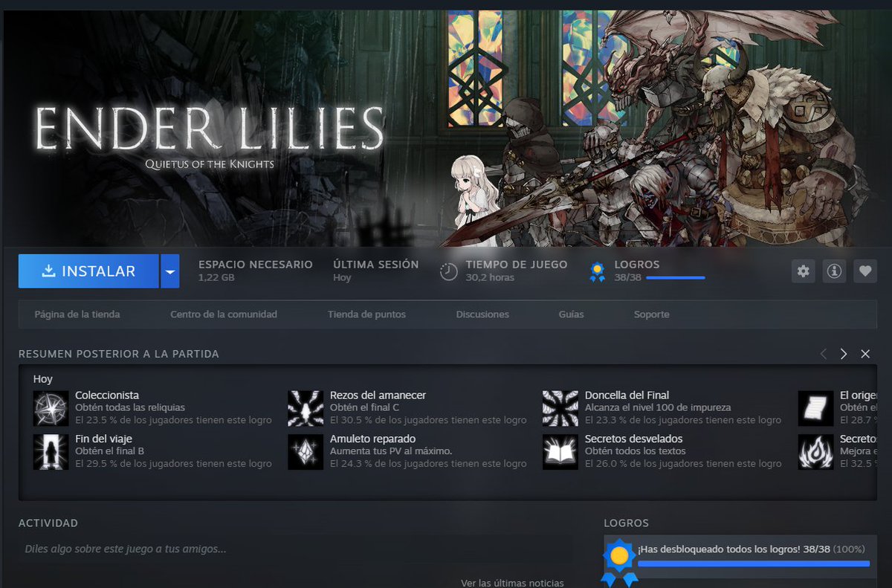The height and width of the screenshot is (588, 892).
Task: Open the dropdown arrow next to INSTALAR
Action: (x=170, y=271)
